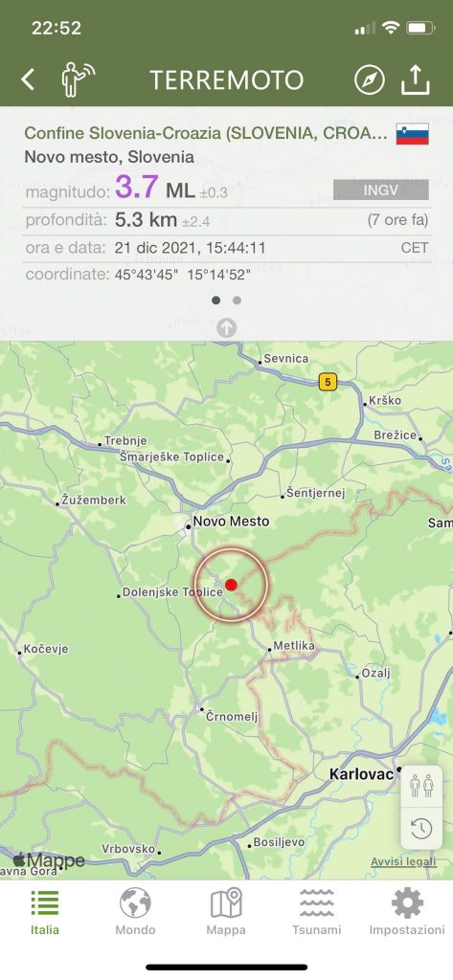Tap the person reporting earthquake icon
Screen dimensions: 453x980
pos(78,80)
